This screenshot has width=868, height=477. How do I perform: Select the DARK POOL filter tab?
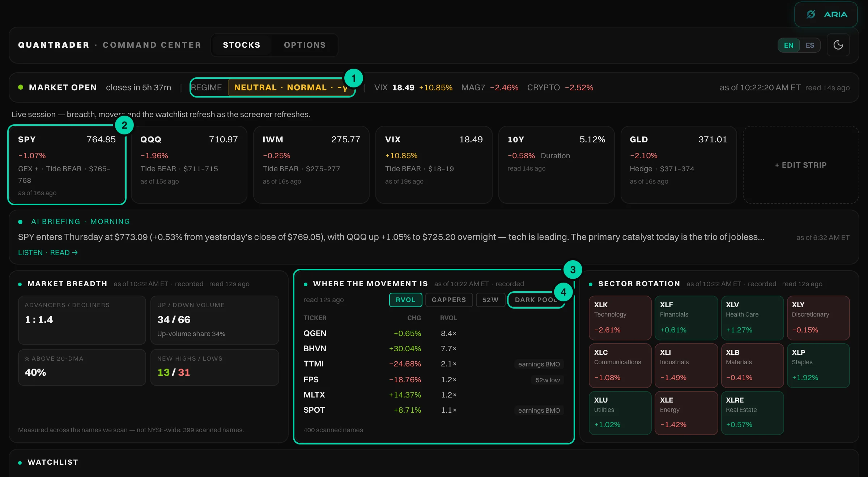pyautogui.click(x=536, y=300)
